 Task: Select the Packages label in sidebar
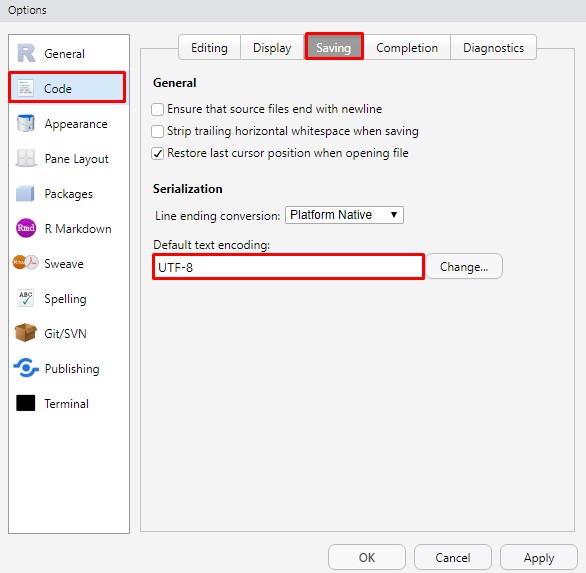click(68, 194)
